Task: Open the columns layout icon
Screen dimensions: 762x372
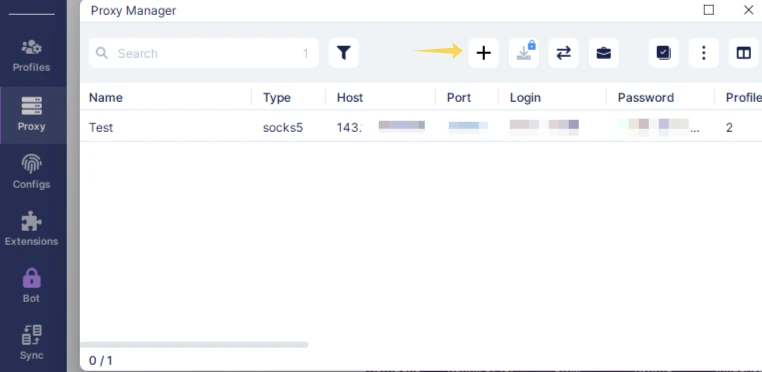Action: pos(744,53)
